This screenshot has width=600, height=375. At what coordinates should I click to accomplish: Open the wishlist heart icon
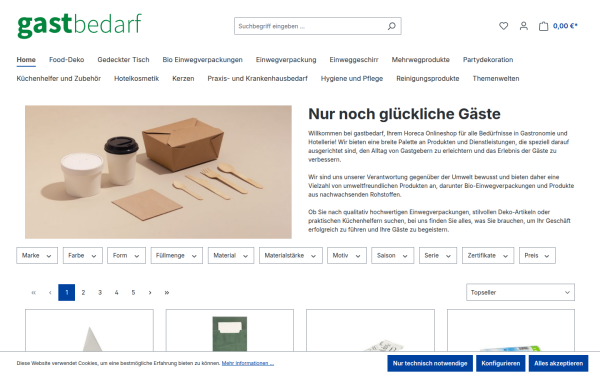tap(504, 26)
